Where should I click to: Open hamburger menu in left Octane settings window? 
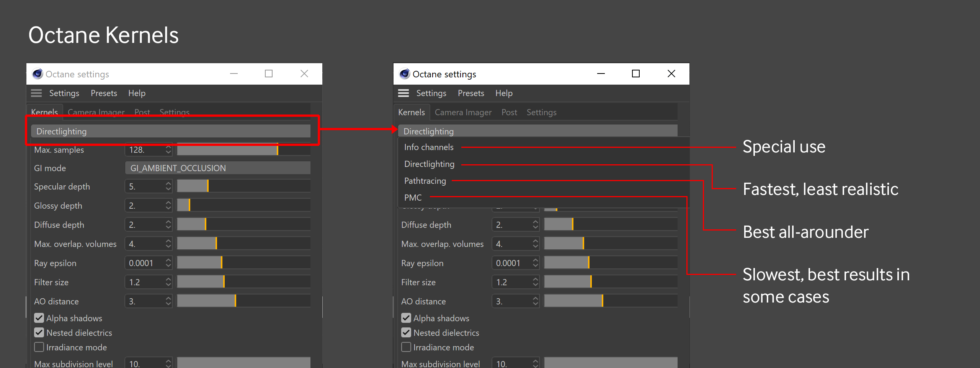click(x=36, y=93)
